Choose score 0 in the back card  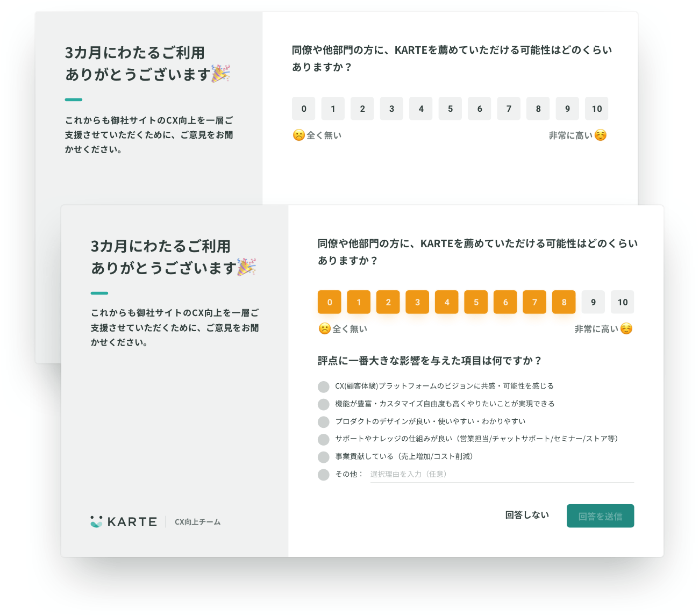point(304,109)
